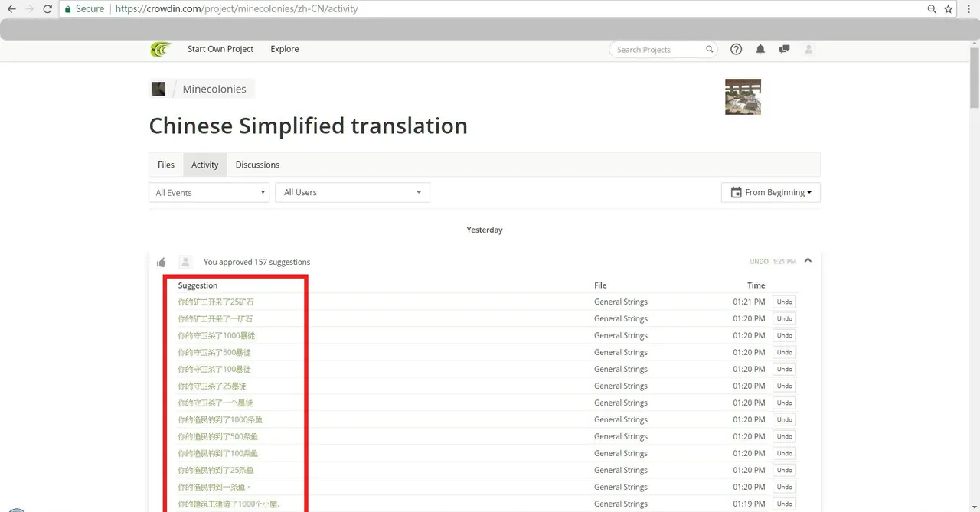980x512 pixels.
Task: Open the messages chat icon
Action: pyautogui.click(x=784, y=49)
